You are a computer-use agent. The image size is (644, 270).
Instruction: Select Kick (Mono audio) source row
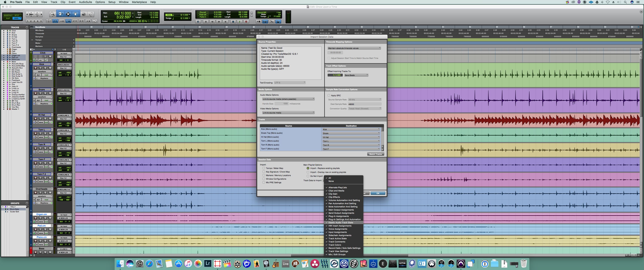pos(291,129)
